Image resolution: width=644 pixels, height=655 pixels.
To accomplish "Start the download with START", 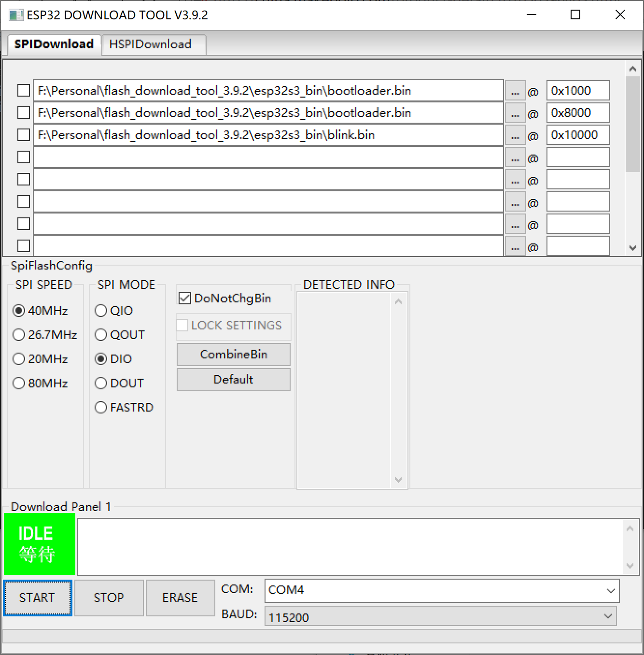I will tap(38, 598).
